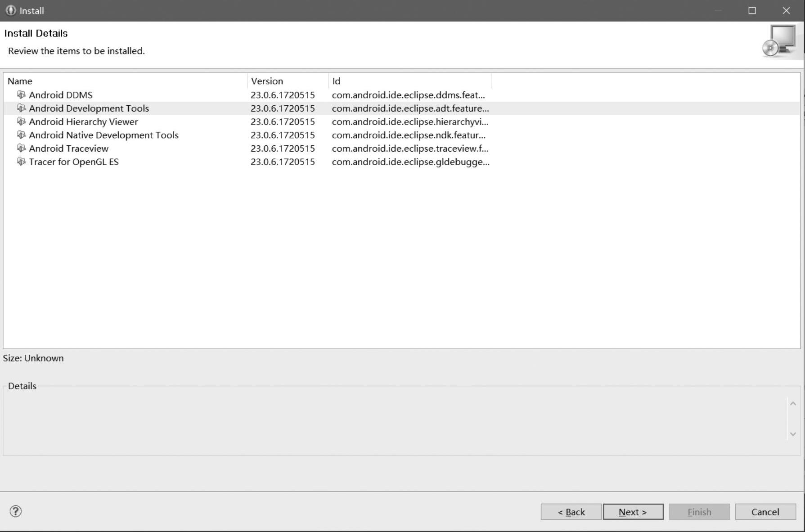Click the version 23.0.6.1720515 of Android DDMS
This screenshot has width=805, height=532.
point(283,95)
